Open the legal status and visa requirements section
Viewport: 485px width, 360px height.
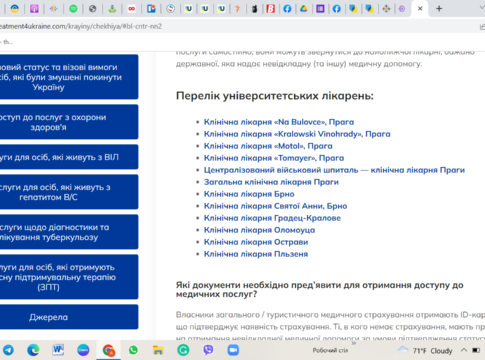69,77
